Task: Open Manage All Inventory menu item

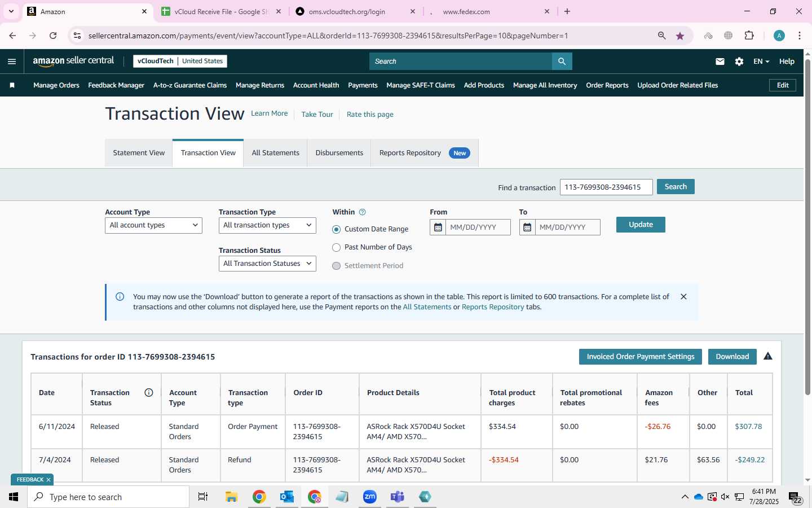Action: pyautogui.click(x=545, y=85)
